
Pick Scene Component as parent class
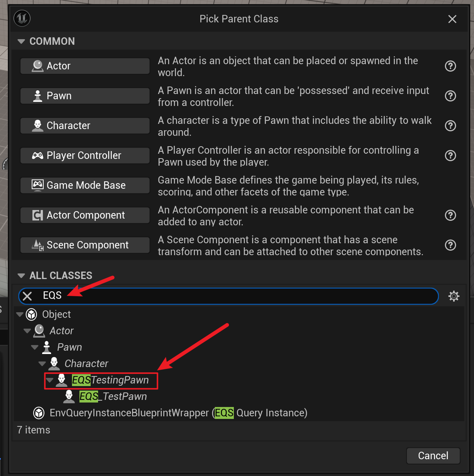point(85,245)
